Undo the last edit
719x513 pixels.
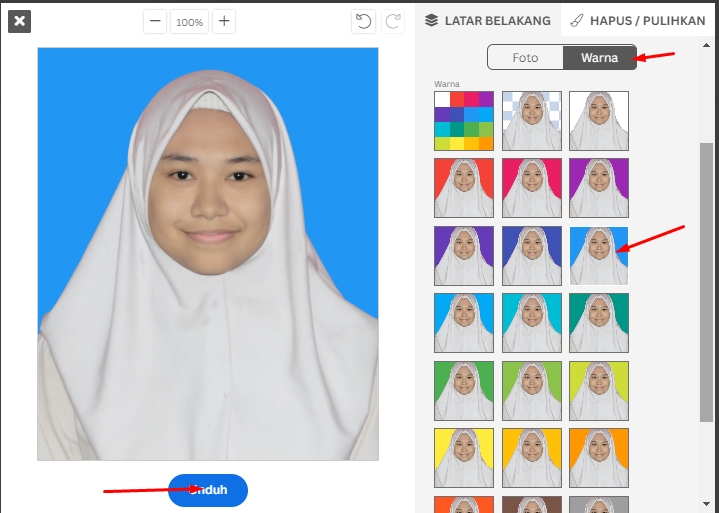click(x=363, y=22)
